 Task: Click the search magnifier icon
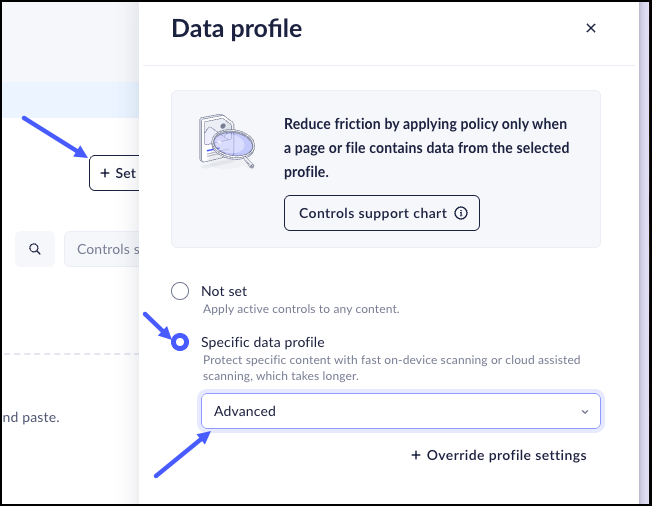tap(35, 249)
